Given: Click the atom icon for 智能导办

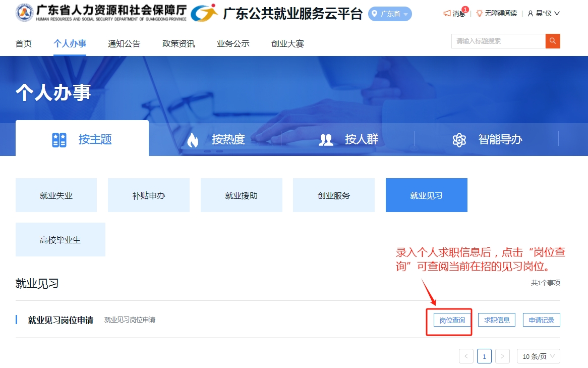Looking at the screenshot, I should point(459,140).
